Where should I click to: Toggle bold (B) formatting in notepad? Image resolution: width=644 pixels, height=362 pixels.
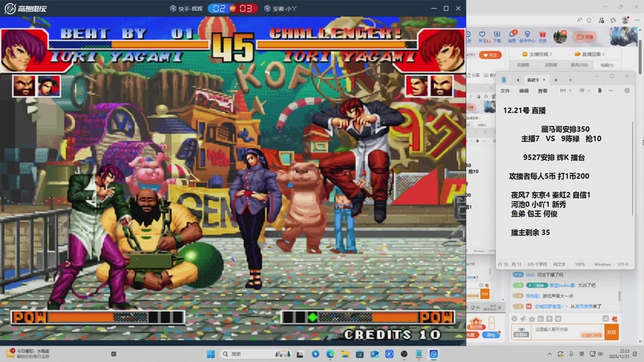click(x=600, y=90)
